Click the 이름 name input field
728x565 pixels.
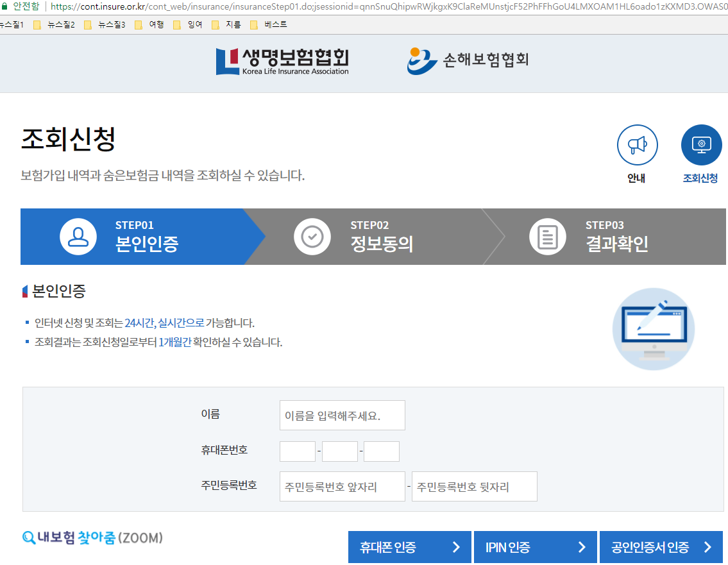[342, 415]
